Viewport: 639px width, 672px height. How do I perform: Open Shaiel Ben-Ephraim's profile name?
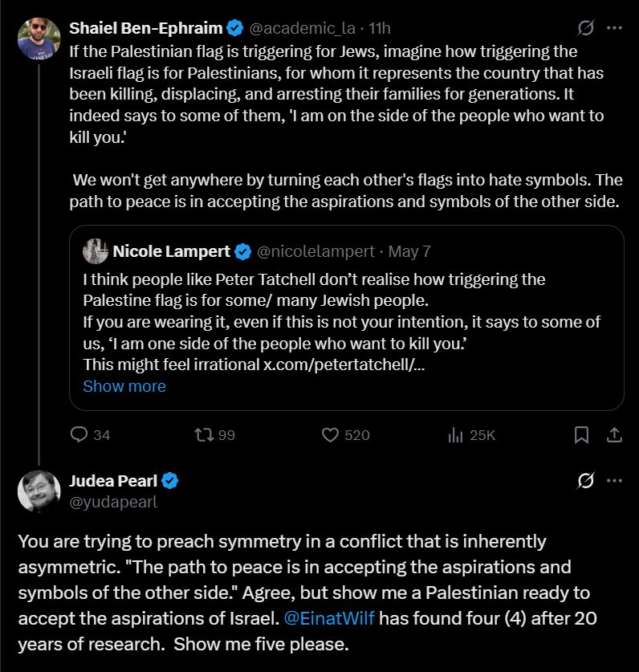pyautogui.click(x=146, y=28)
